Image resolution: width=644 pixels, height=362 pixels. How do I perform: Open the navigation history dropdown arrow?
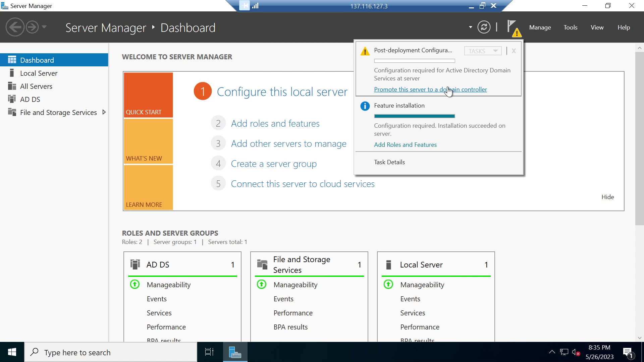pyautogui.click(x=44, y=27)
